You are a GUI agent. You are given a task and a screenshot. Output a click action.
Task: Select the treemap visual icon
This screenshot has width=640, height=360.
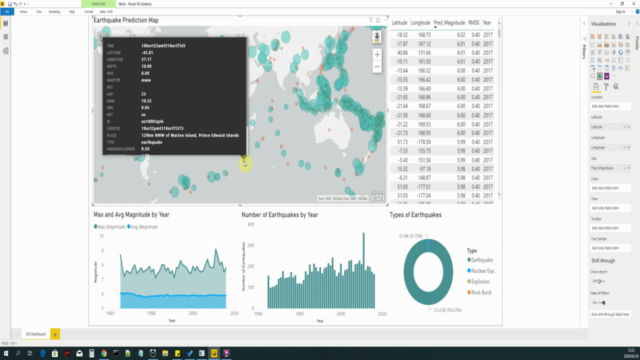click(x=628, y=52)
